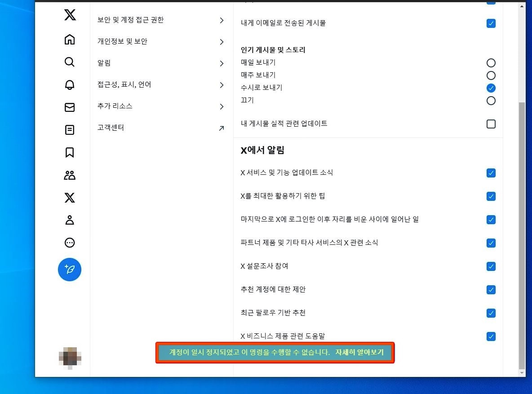Open Bookmarks icon in sidebar
The width and height of the screenshot is (532, 394).
[x=70, y=152]
